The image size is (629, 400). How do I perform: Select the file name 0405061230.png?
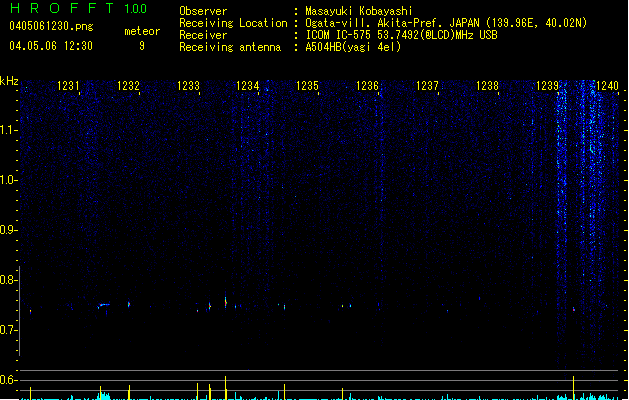tap(51, 26)
